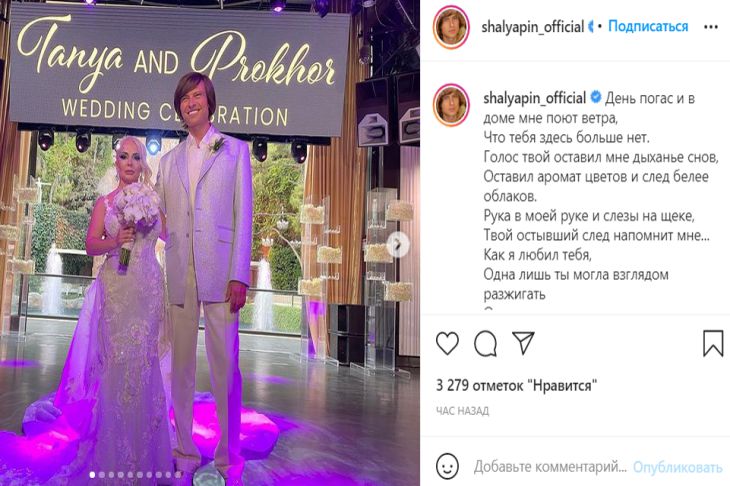Like the post with the heart icon

point(447,344)
